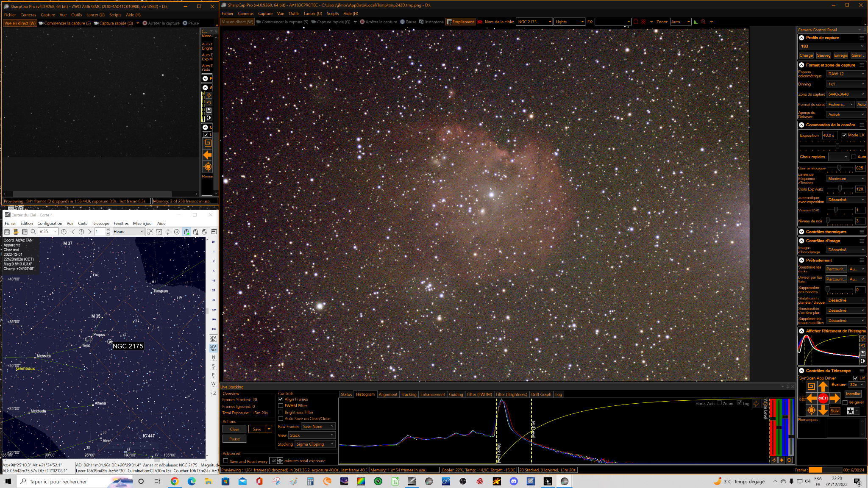The height and width of the screenshot is (488, 868).
Task: Open the Windows Start menu
Action: point(8,481)
